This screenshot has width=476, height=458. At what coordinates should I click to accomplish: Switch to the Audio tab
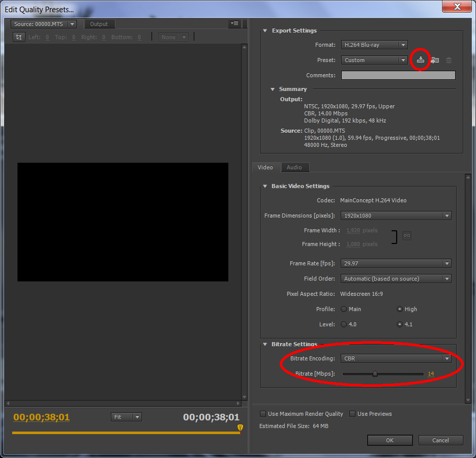click(294, 167)
